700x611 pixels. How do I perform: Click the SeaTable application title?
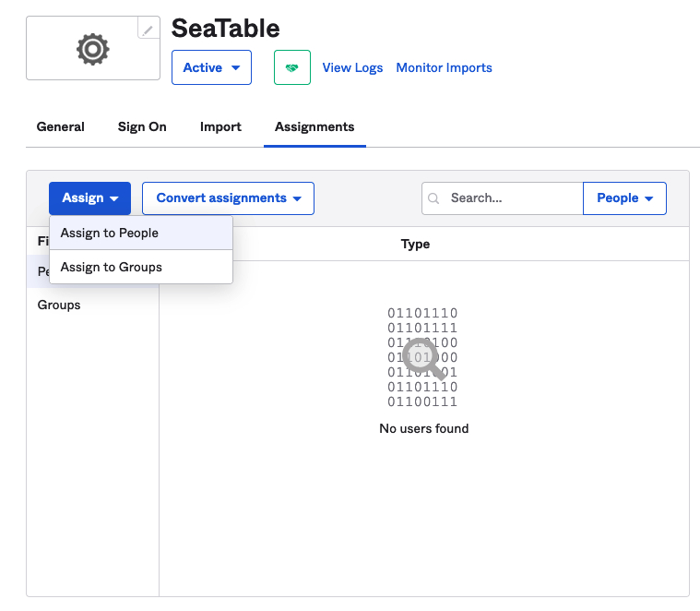[226, 29]
